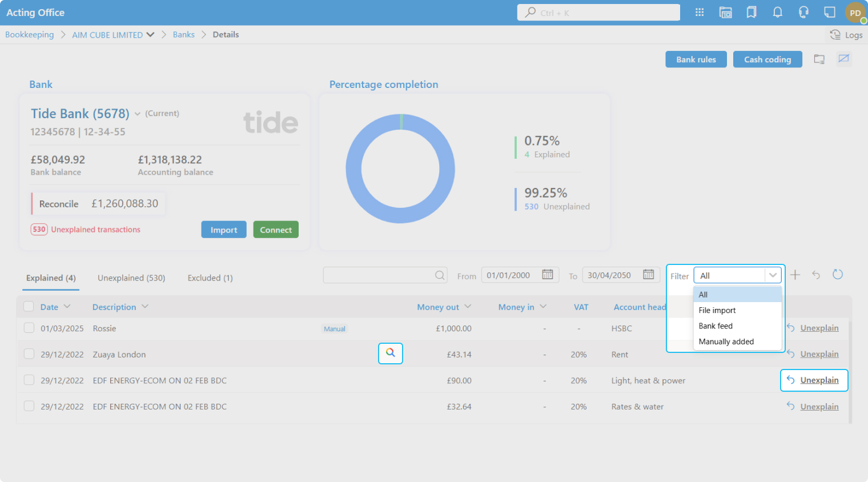Select the Zuaya London row checkbox

(29, 354)
